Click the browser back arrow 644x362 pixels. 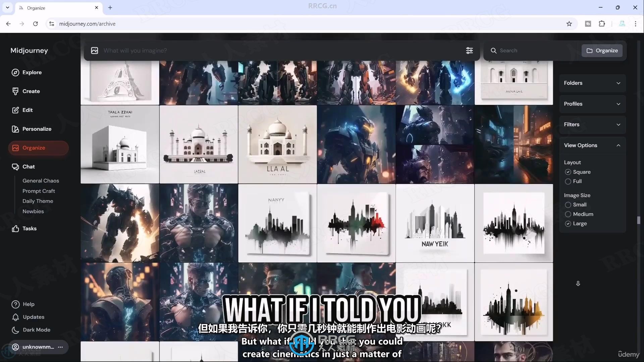(x=8, y=24)
